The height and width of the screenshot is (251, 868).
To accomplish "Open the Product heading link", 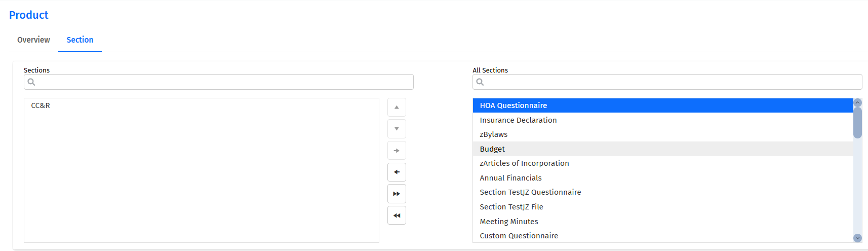I will (x=29, y=15).
